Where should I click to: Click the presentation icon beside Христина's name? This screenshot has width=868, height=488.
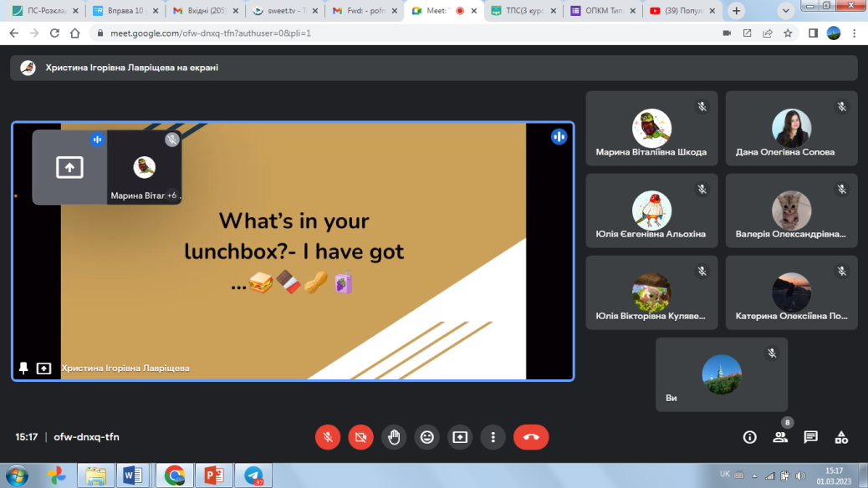tap(43, 368)
